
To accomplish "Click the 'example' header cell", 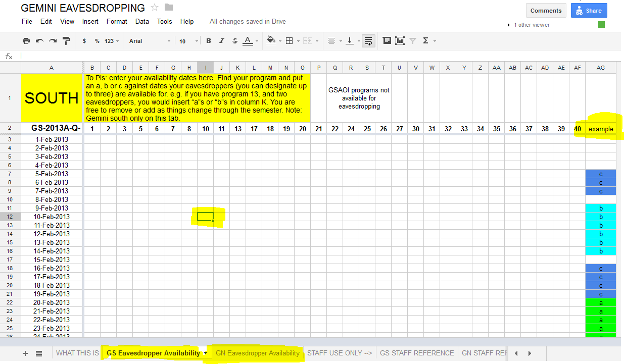I will pos(601,129).
